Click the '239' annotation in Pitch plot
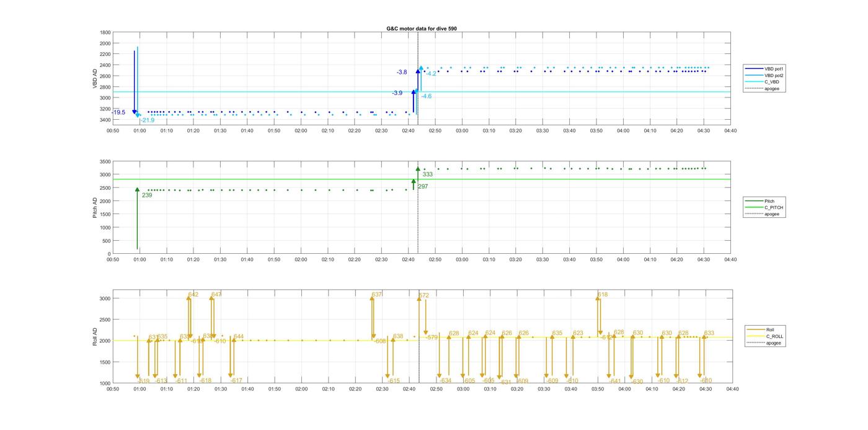Viewport: 868px width, 430px height. [x=147, y=195]
